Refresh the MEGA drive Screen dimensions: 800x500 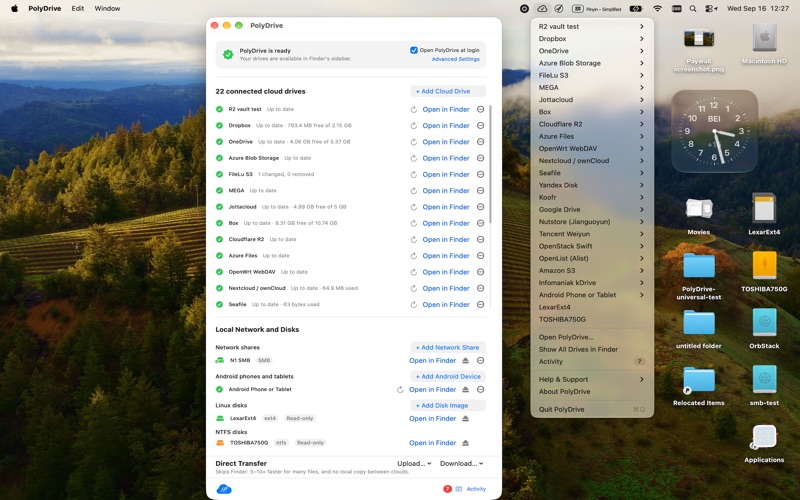[x=414, y=191]
